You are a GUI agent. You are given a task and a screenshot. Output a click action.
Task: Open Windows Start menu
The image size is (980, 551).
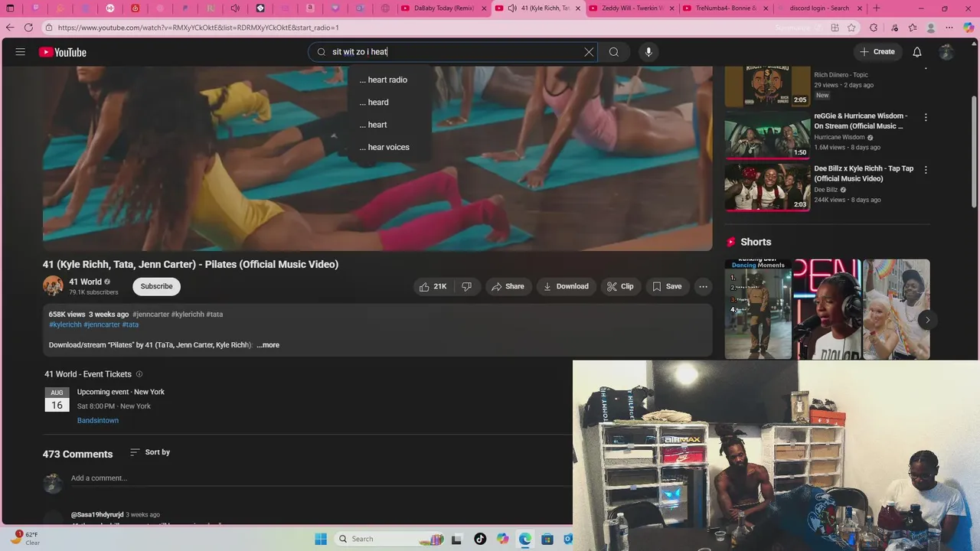coord(321,539)
